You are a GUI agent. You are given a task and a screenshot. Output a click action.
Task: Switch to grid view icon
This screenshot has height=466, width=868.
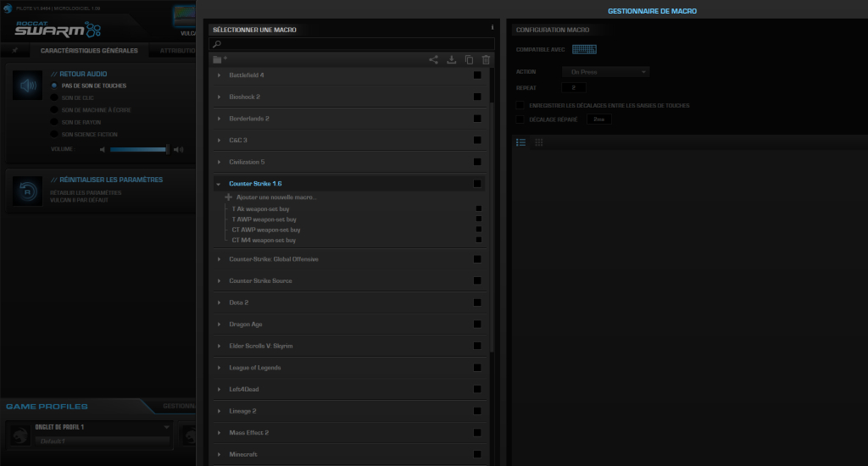coord(538,142)
